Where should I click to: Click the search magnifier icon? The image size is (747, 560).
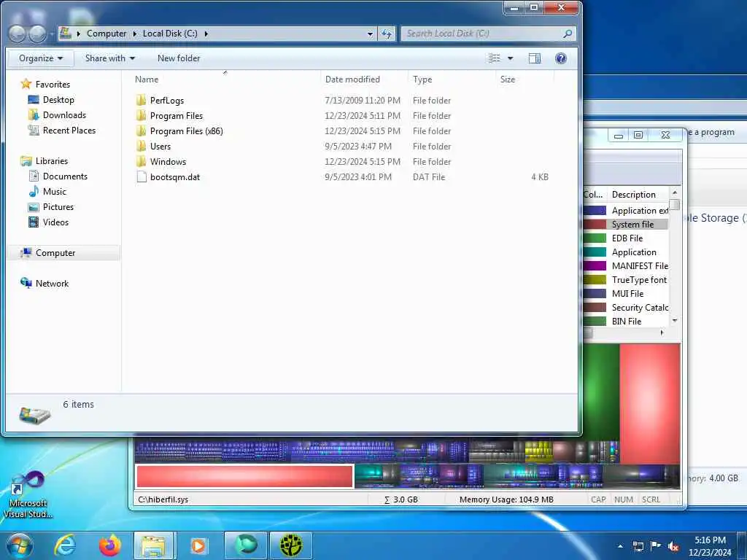tap(567, 34)
